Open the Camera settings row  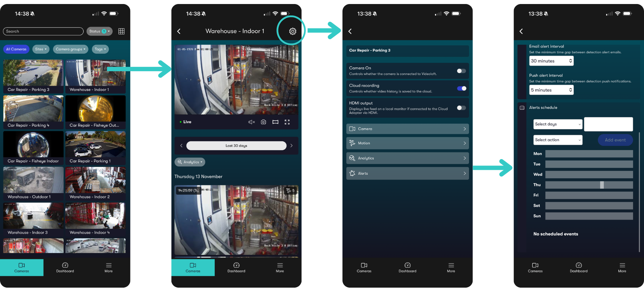408,129
